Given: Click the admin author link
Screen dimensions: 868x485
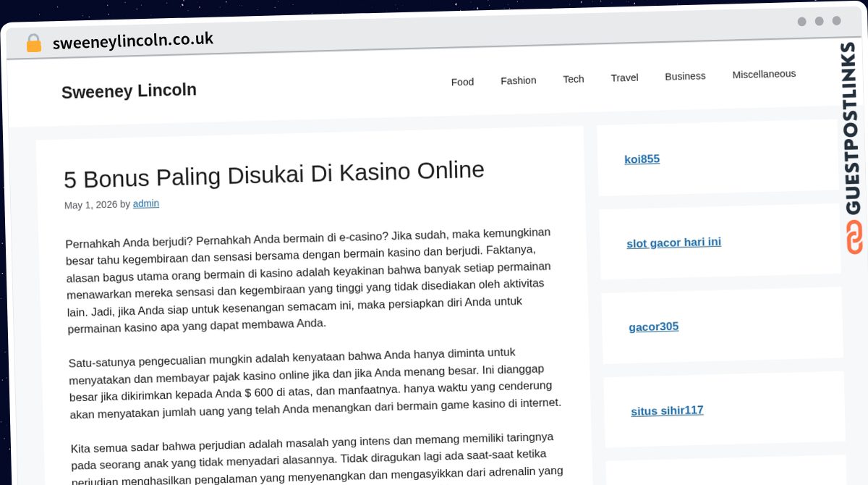Looking at the screenshot, I should [x=146, y=203].
